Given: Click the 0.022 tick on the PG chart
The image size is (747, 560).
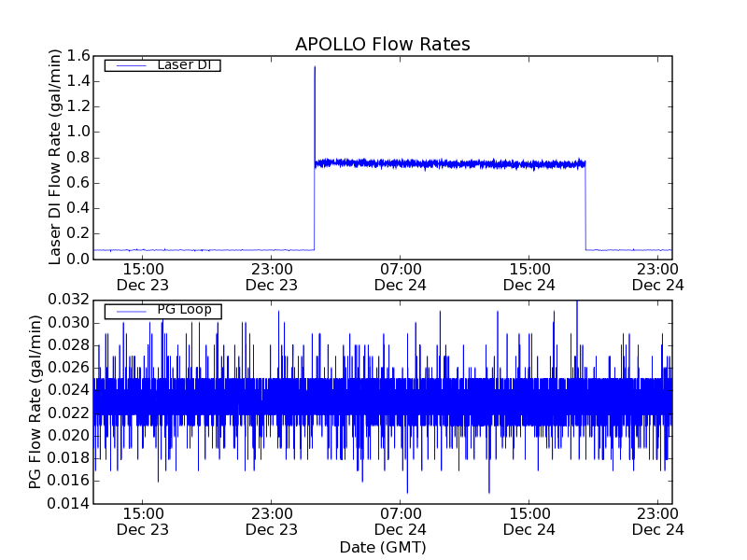Looking at the screenshot, I should pos(68,413).
